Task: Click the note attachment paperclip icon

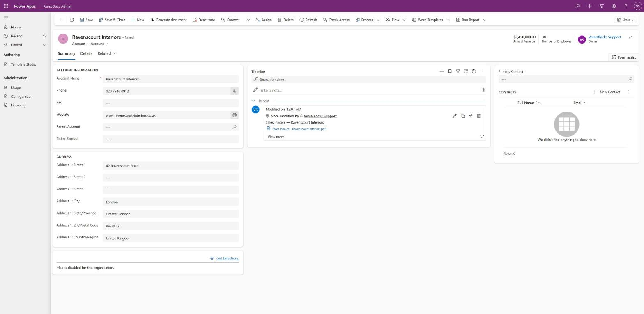Action: tap(483, 90)
